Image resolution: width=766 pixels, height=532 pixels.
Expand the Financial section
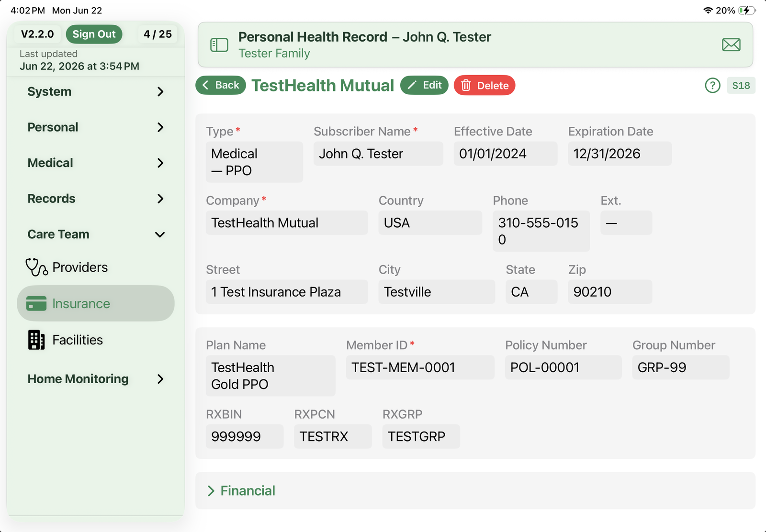pos(475,491)
